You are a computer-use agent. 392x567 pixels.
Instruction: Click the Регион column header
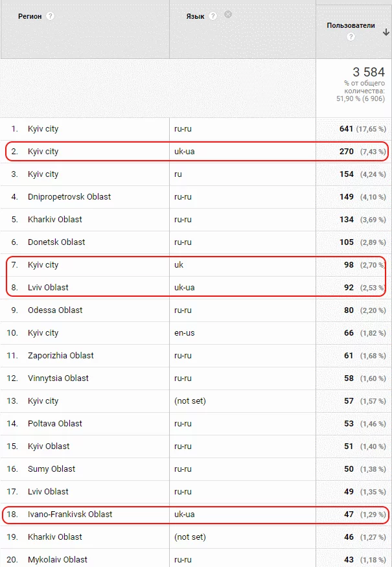click(x=30, y=16)
